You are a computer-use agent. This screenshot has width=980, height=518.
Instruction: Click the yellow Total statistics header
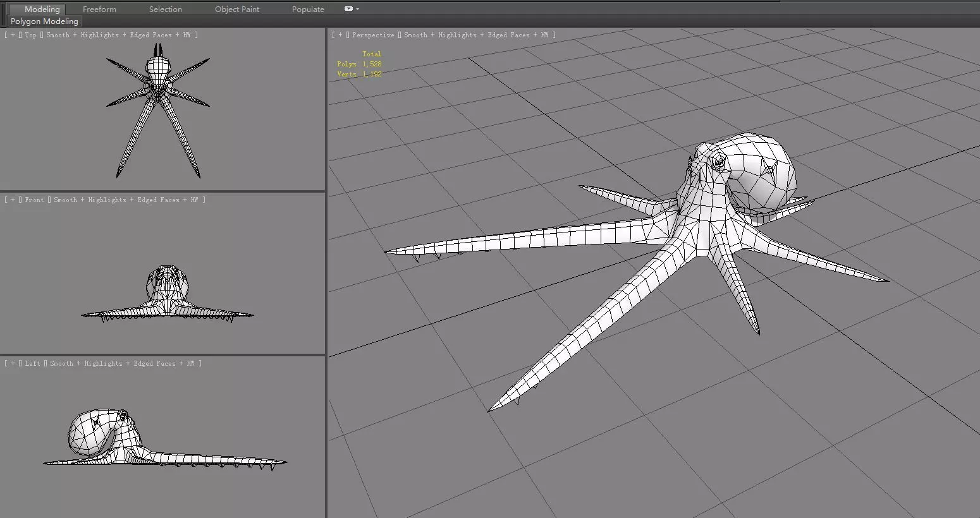(x=372, y=54)
